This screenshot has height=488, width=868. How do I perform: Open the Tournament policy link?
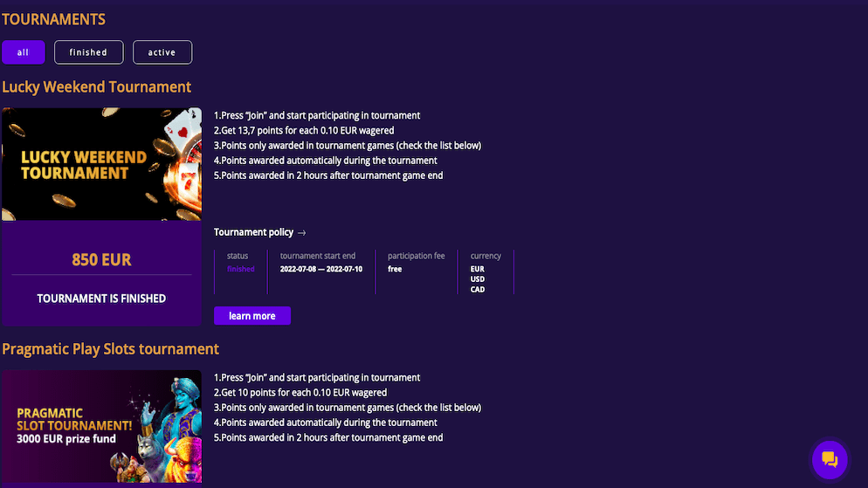click(253, 232)
